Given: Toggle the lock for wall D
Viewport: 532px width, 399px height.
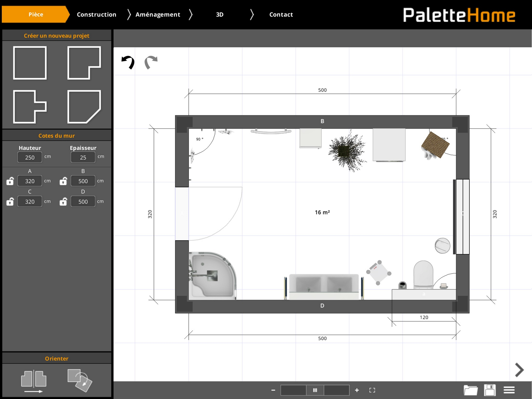Looking at the screenshot, I should click(63, 201).
